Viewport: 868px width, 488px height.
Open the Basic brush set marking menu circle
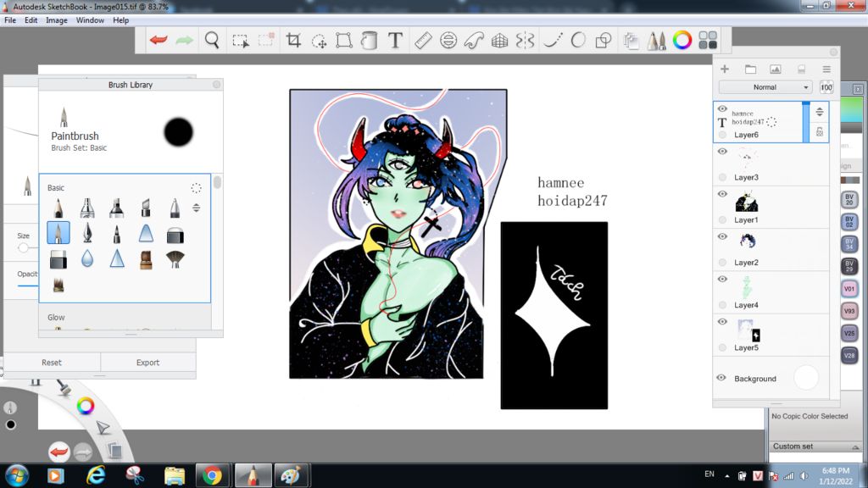[x=196, y=187]
